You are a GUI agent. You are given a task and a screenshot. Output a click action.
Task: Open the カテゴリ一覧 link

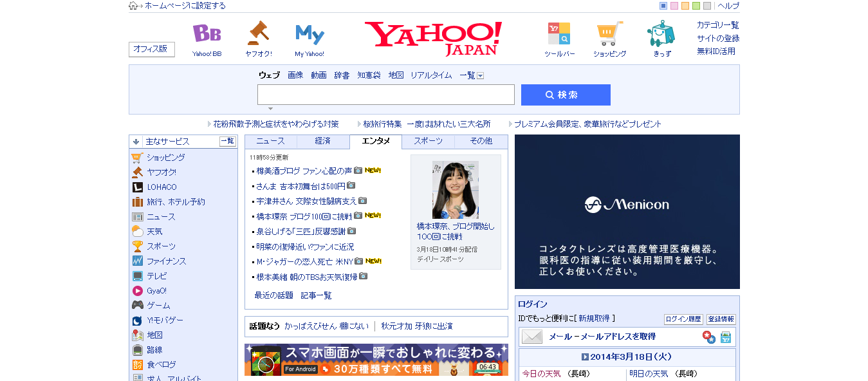(718, 25)
